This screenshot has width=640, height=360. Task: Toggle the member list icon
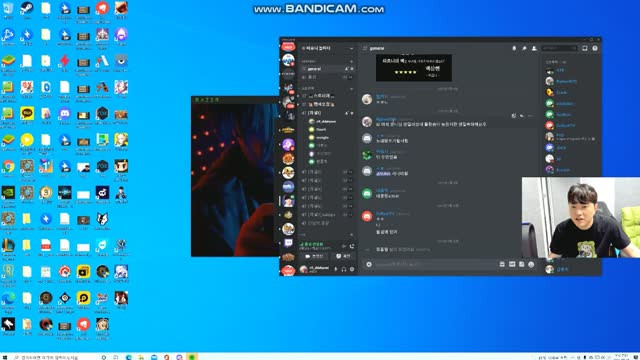[534, 48]
